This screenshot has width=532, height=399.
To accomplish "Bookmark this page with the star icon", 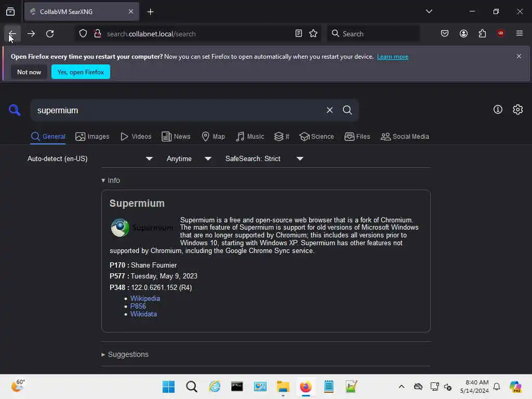I will [x=313, y=33].
